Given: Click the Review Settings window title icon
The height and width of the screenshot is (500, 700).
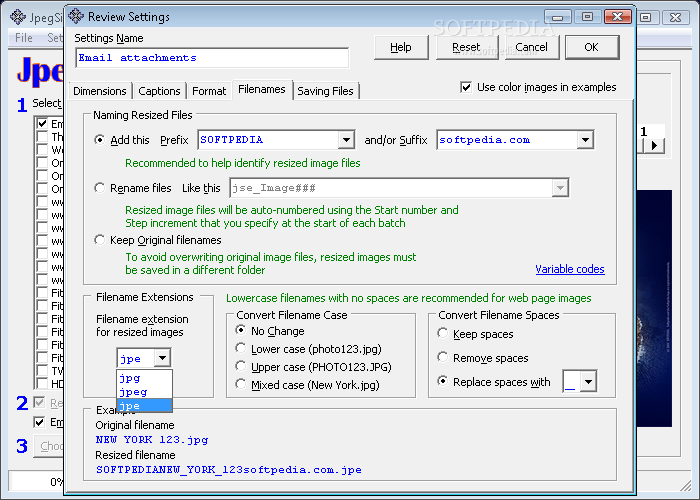Looking at the screenshot, I should (x=76, y=16).
